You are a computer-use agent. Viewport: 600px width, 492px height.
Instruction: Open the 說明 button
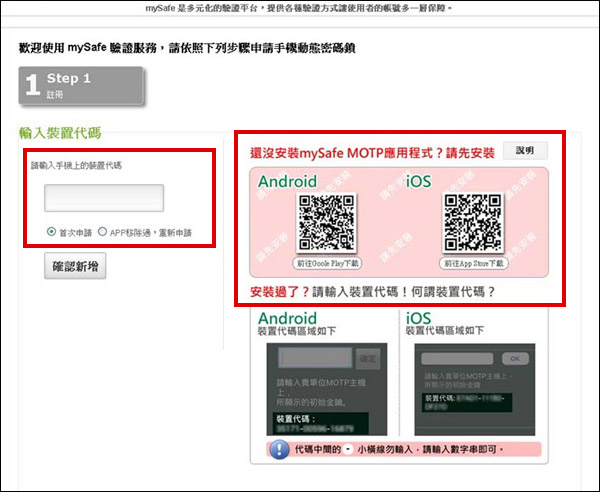tap(525, 150)
